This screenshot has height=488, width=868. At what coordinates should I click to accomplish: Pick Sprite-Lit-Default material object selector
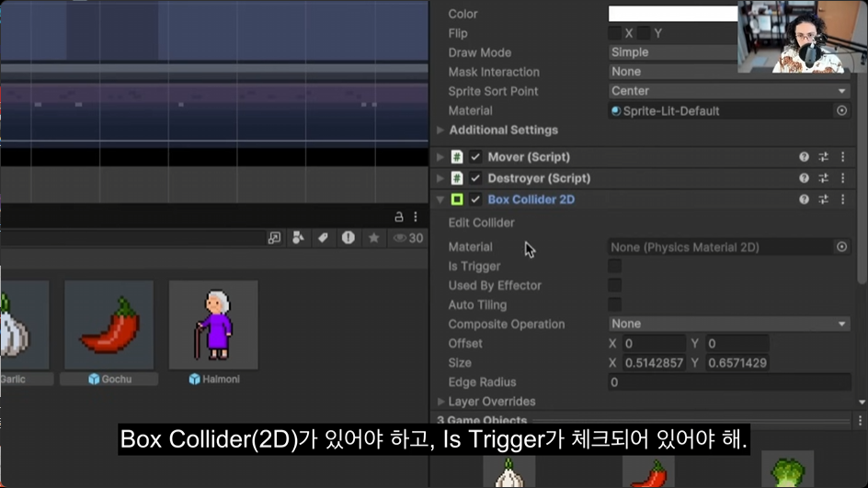[841, 110]
